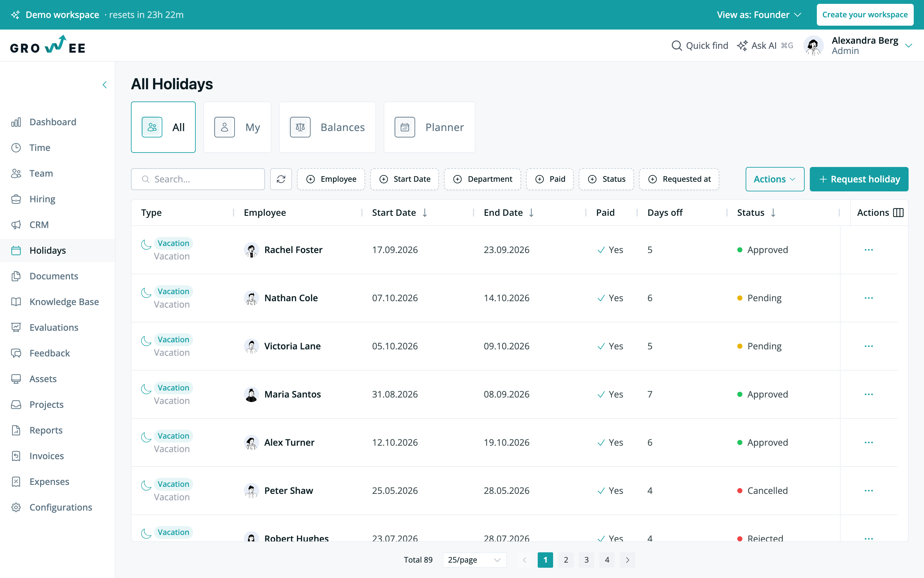Add the Requested at filter
924x578 pixels.
point(679,179)
